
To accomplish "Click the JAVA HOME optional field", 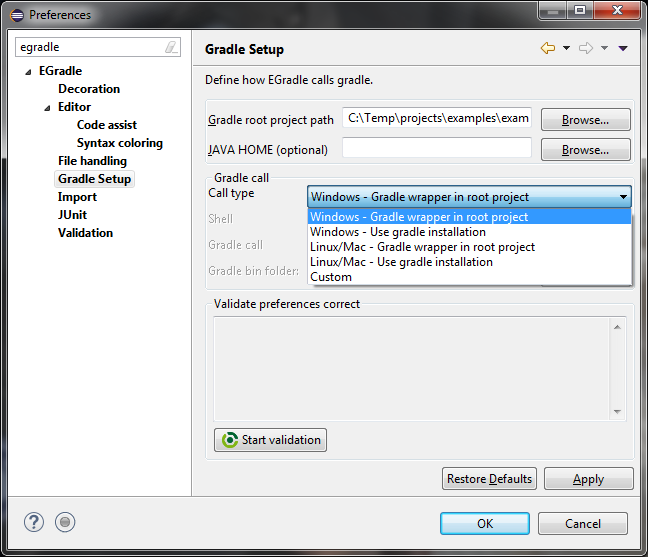I will click(x=437, y=148).
